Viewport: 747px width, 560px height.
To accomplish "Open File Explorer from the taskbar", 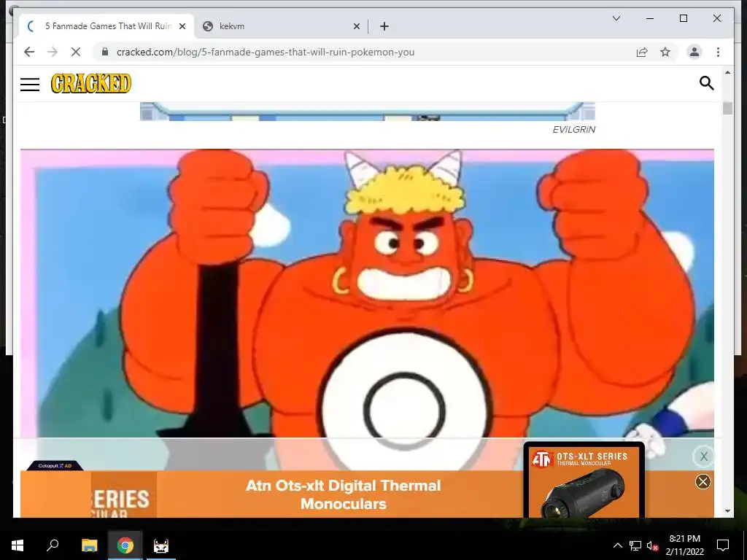I will [89, 545].
